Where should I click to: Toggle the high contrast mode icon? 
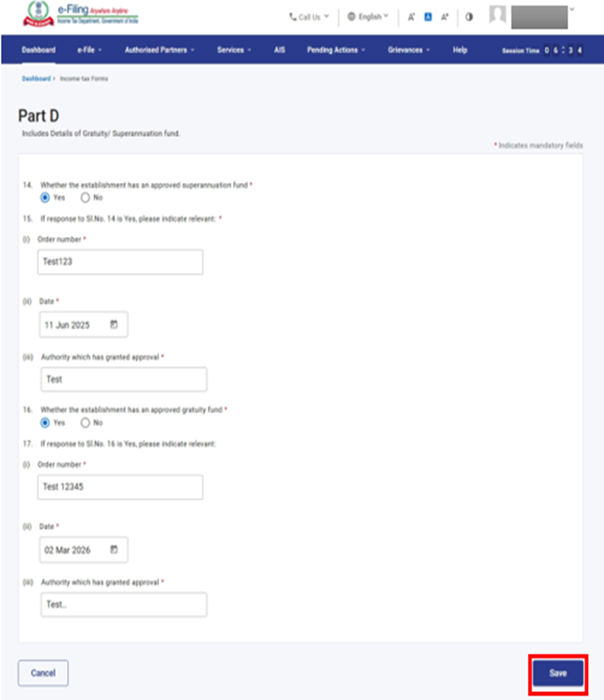click(x=469, y=17)
